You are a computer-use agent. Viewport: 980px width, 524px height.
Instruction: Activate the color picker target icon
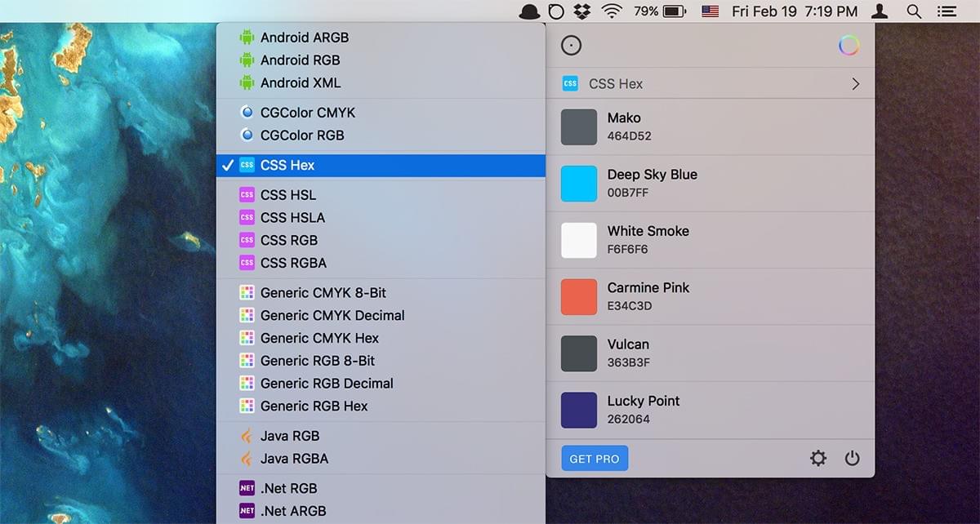572,46
